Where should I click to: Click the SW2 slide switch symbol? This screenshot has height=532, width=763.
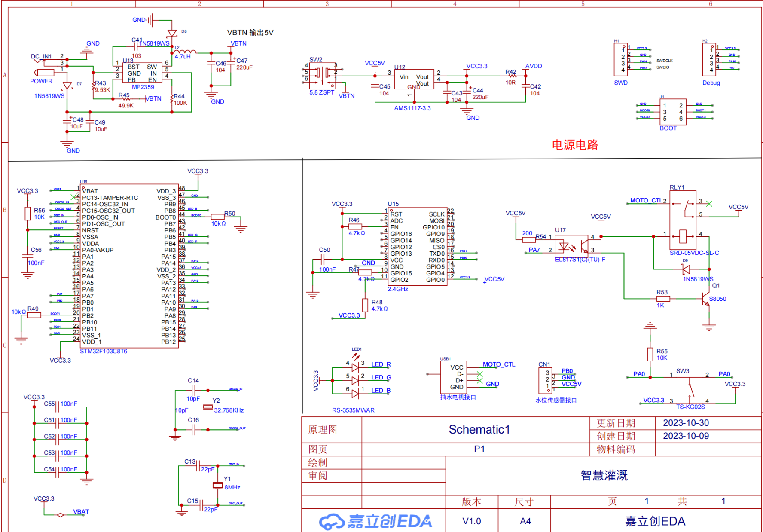tap(323, 76)
